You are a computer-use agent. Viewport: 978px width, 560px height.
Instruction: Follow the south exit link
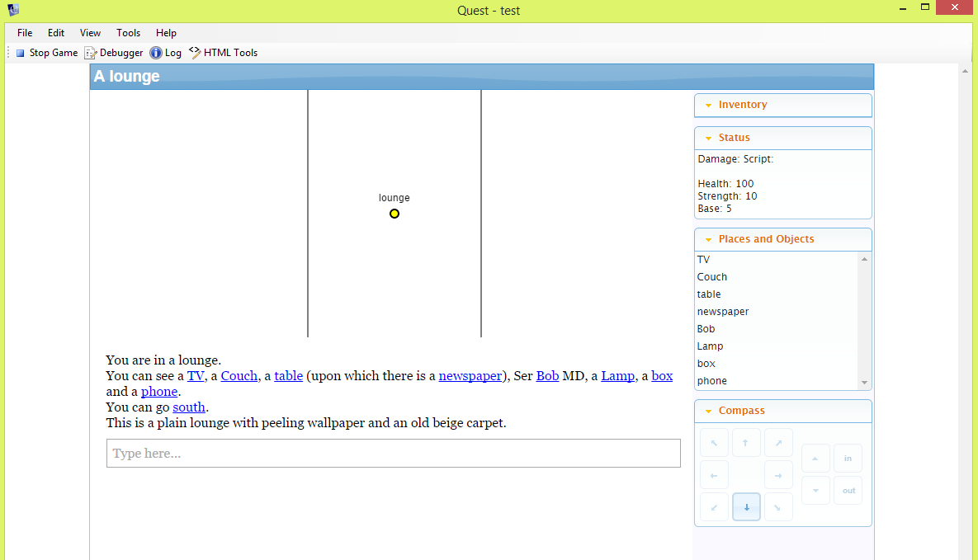[x=189, y=407]
